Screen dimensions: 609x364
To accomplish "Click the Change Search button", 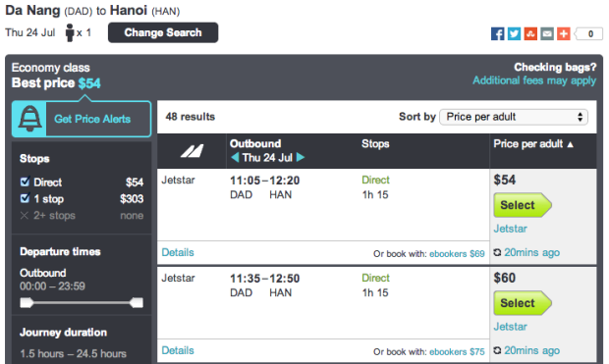I will [163, 32].
